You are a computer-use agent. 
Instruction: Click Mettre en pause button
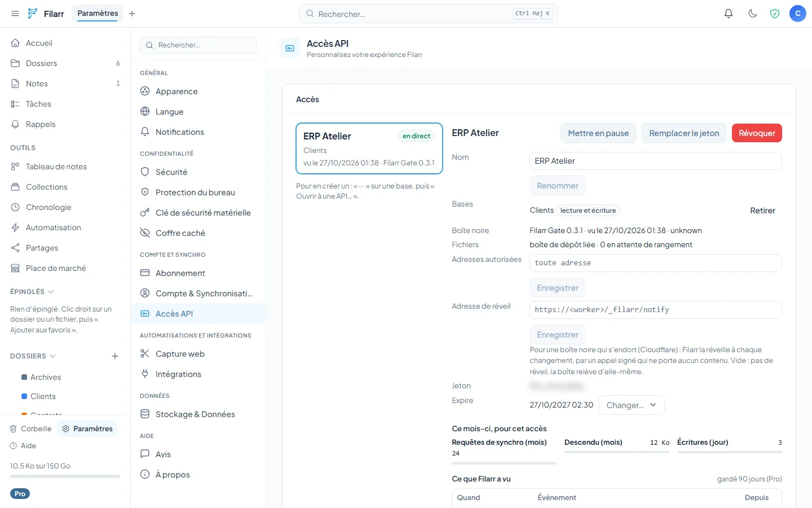click(x=598, y=133)
